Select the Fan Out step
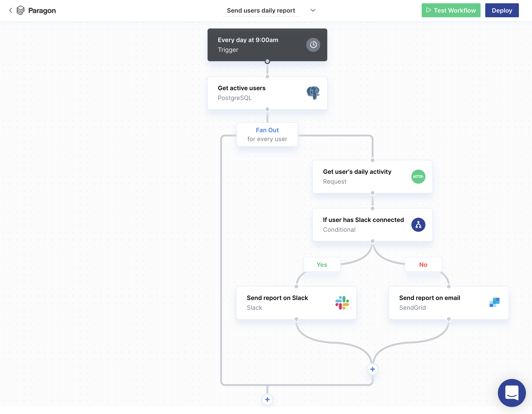This screenshot has height=414, width=532. (267, 134)
